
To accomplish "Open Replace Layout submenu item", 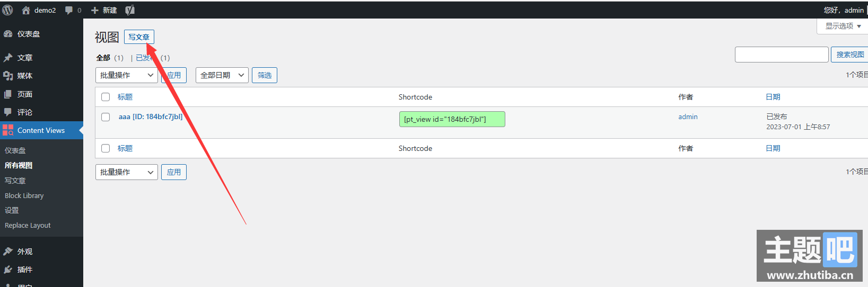I will click(x=28, y=225).
